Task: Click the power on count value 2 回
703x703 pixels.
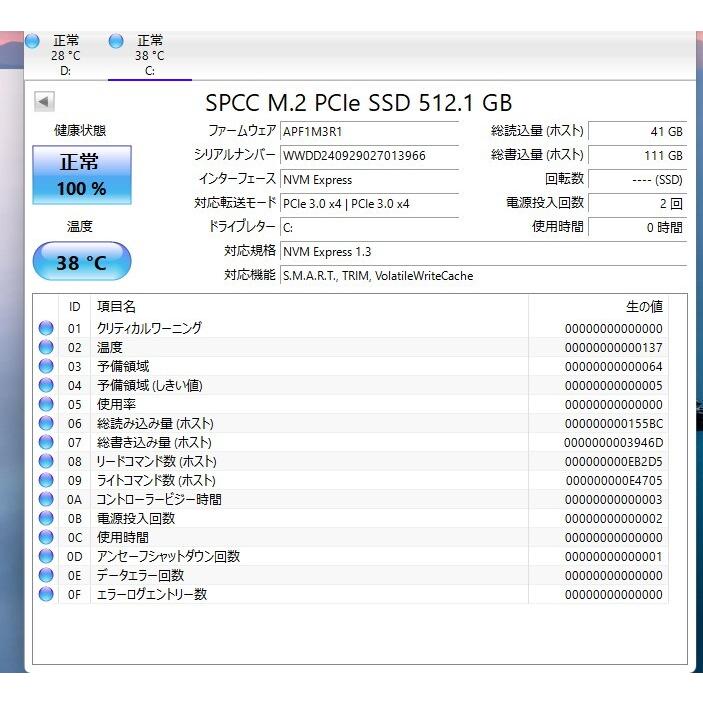Action: 637,204
